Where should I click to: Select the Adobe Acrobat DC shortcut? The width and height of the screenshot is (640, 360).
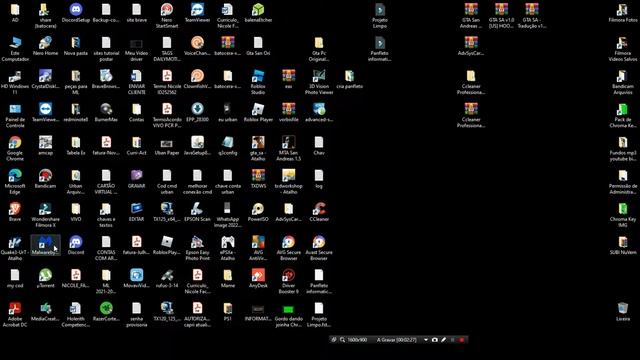pyautogui.click(x=15, y=314)
